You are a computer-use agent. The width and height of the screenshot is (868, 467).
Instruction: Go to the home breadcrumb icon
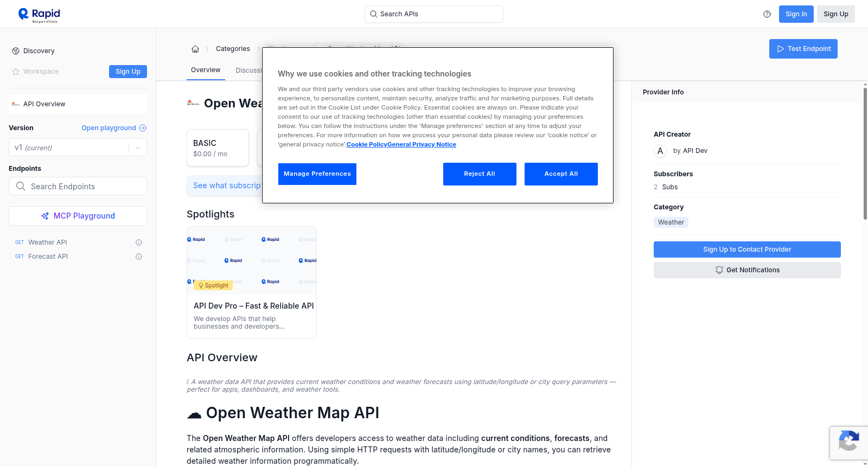click(x=195, y=49)
